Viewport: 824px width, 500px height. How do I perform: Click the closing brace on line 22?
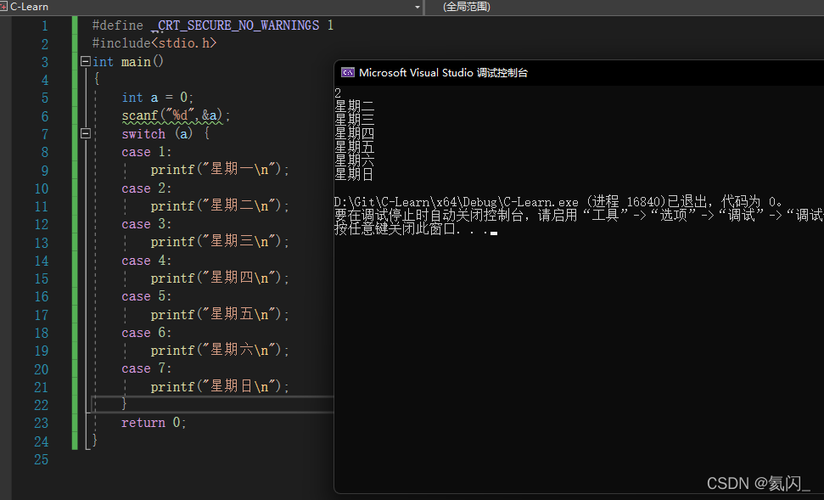tap(124, 404)
